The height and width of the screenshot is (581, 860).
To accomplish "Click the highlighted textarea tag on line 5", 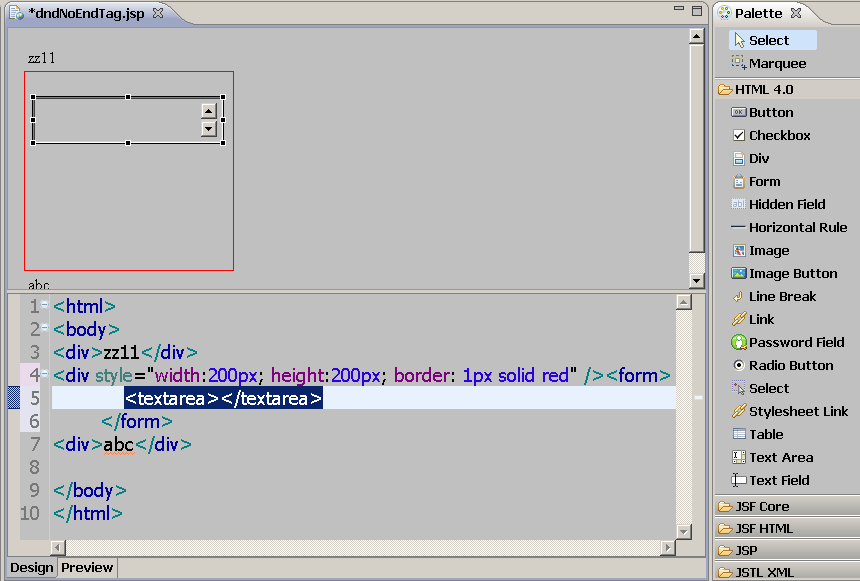I will pos(224,398).
